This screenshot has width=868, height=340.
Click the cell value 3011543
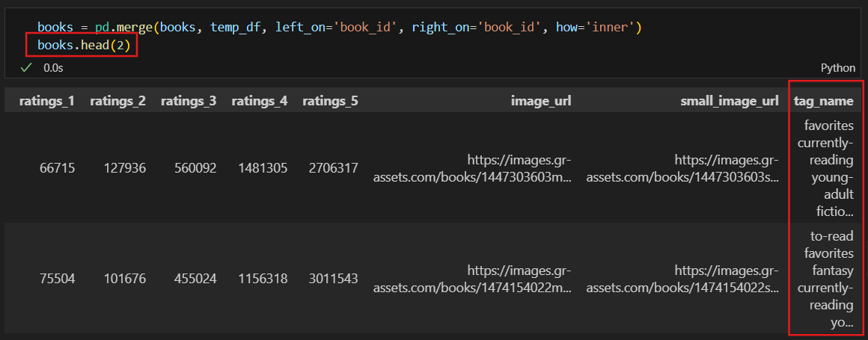coord(333,279)
